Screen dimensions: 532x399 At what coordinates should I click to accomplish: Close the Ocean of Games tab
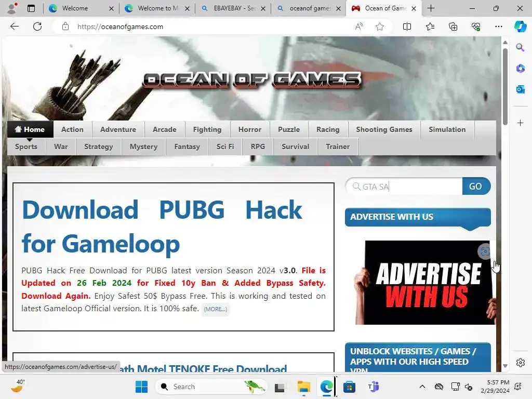(x=414, y=8)
